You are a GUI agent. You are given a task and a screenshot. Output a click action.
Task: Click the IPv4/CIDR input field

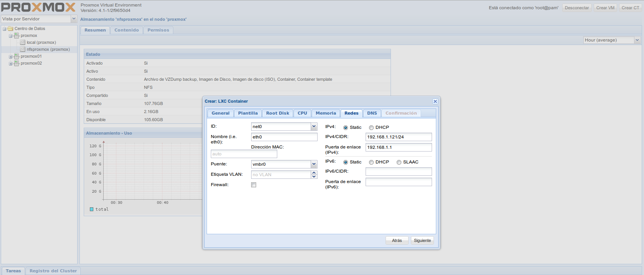(398, 137)
